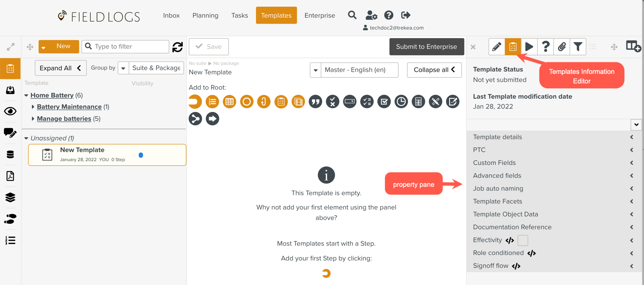
Task: Add the calculator element icon
Action: [418, 102]
